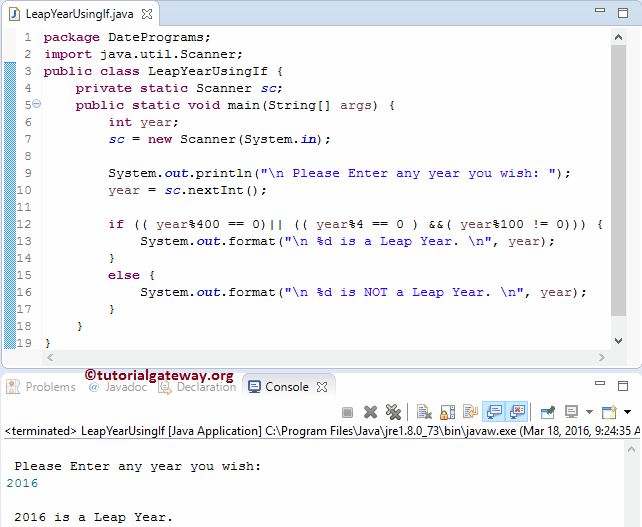The image size is (642, 527).
Task: Click 'year%400' in the if condition
Action: point(188,224)
